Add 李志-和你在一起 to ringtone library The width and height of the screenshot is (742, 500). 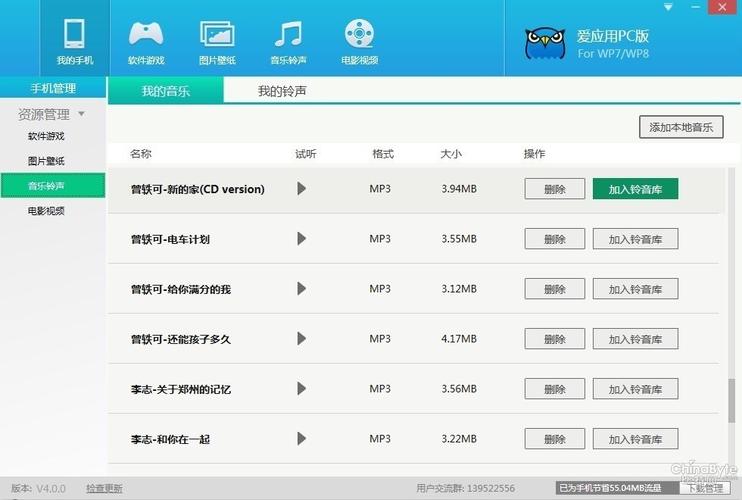[635, 439]
